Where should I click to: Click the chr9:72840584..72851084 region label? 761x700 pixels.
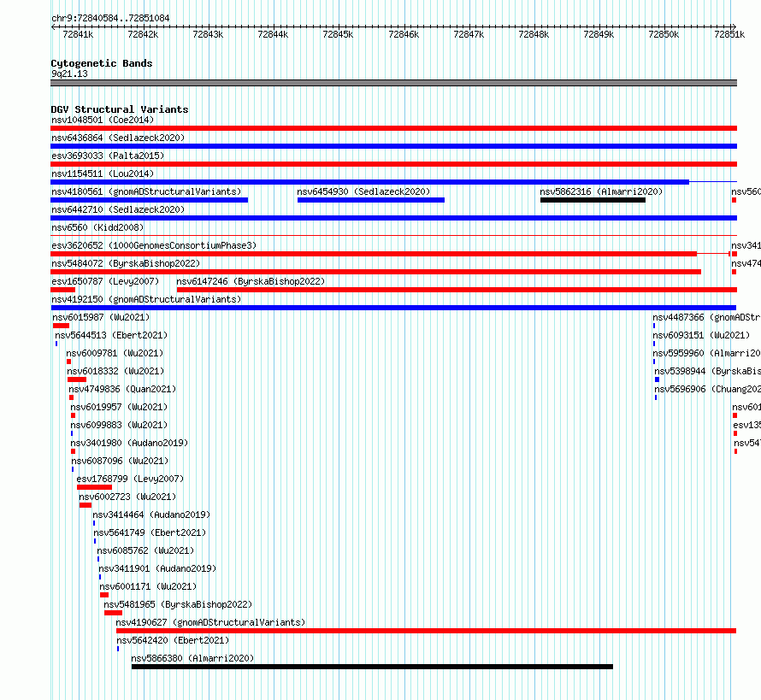110,18
